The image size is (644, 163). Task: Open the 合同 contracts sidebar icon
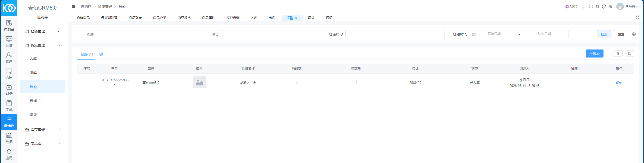[x=9, y=74]
